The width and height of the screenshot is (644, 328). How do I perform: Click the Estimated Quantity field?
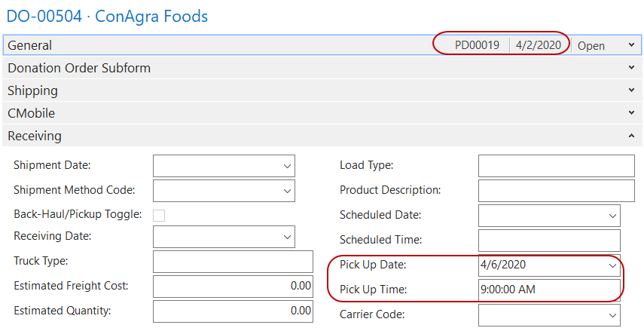233,311
